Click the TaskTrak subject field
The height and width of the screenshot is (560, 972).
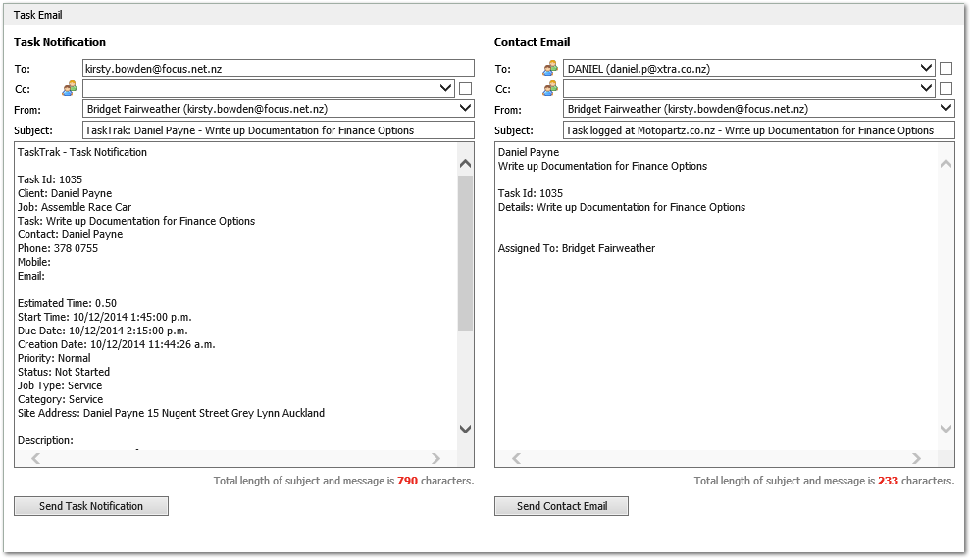[279, 130]
